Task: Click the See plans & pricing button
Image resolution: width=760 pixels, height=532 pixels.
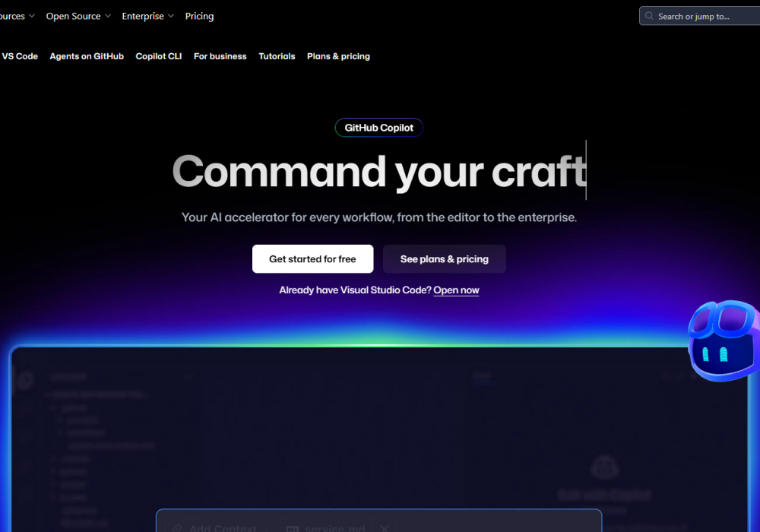Action: 444,258
